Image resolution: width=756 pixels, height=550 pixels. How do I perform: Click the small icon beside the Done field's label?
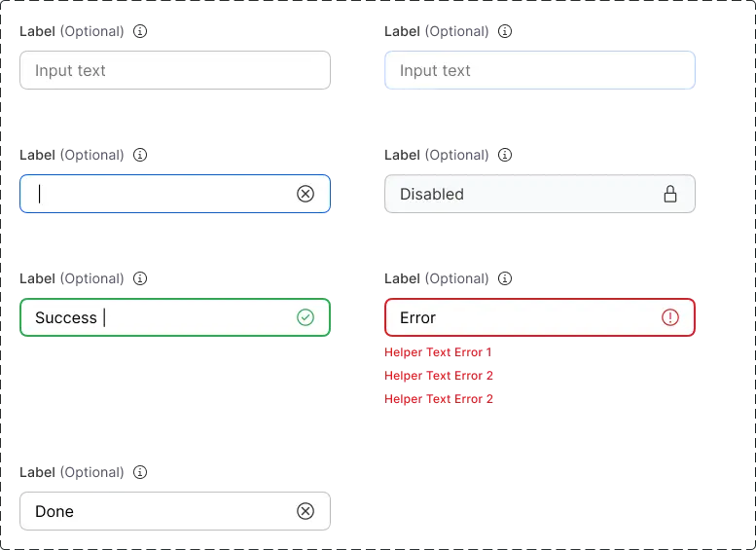tap(140, 471)
